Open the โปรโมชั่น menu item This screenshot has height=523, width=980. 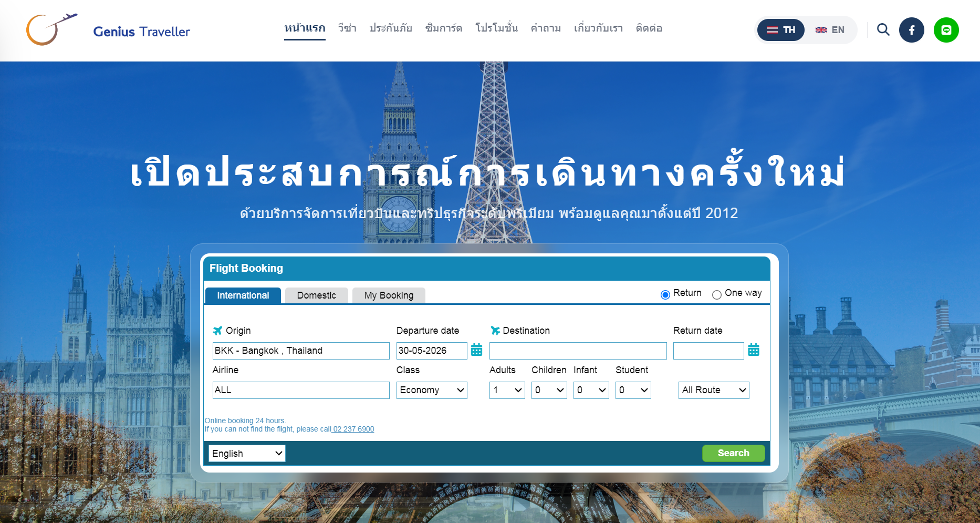pos(496,28)
